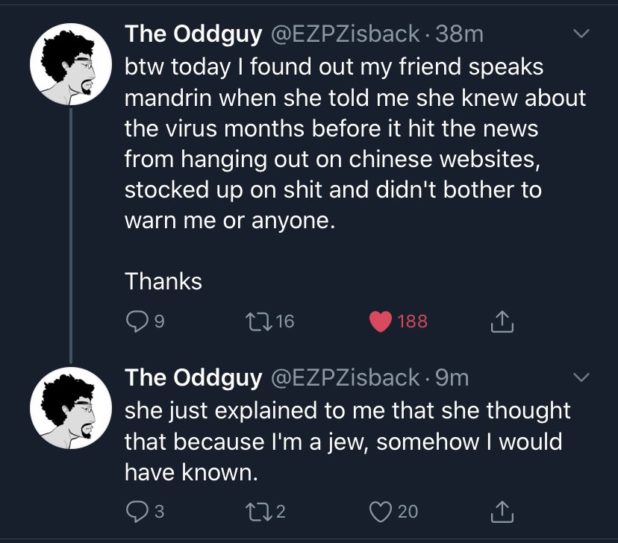Screen dimensions: 618x543
Task: Retweet the second tweet with 2 retweets
Action: 259,512
